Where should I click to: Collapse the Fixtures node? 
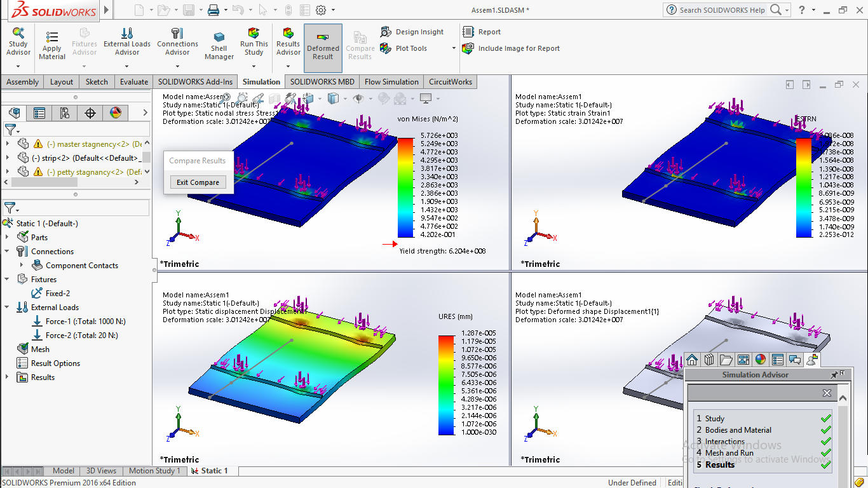[x=7, y=279]
